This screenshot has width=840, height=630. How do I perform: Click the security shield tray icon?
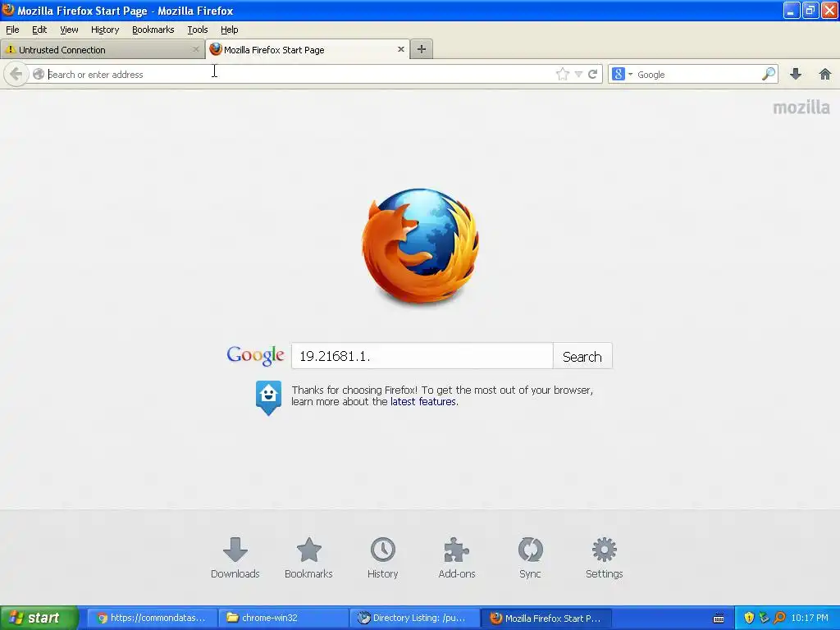749,618
